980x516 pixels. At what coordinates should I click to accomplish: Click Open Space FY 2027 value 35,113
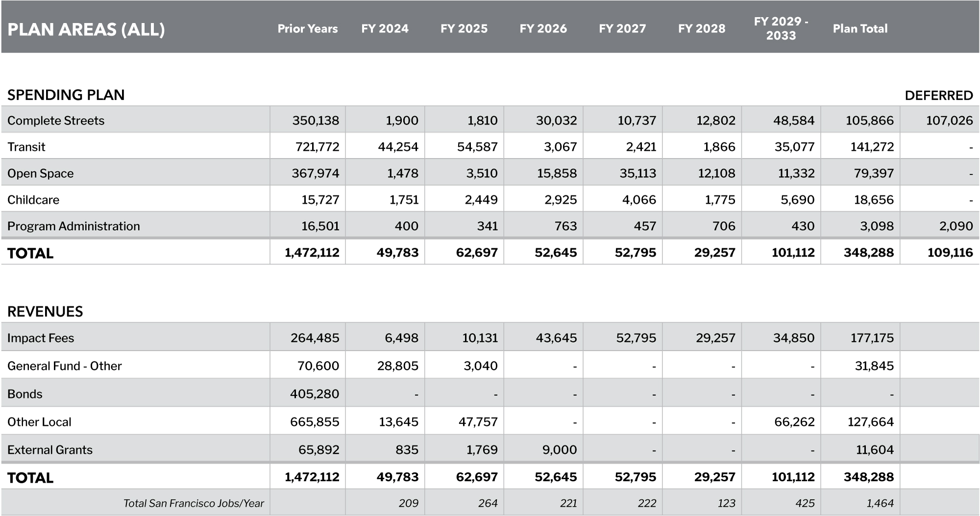(637, 173)
